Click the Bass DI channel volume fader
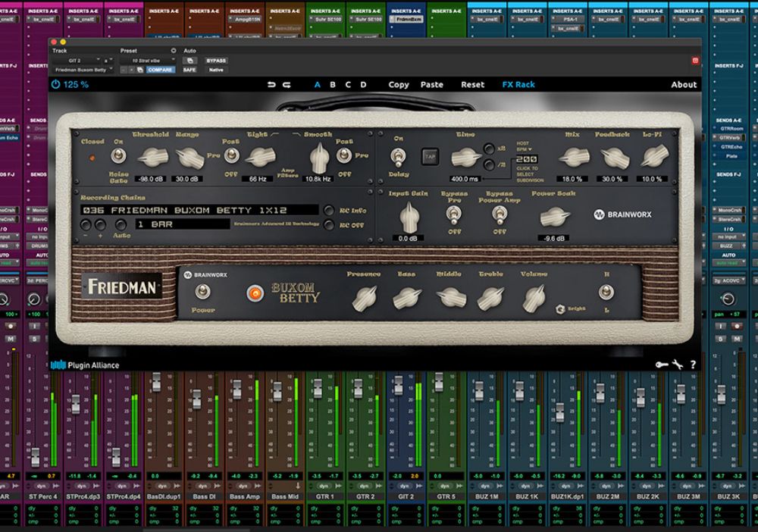This screenshot has height=532, width=758. 196,399
